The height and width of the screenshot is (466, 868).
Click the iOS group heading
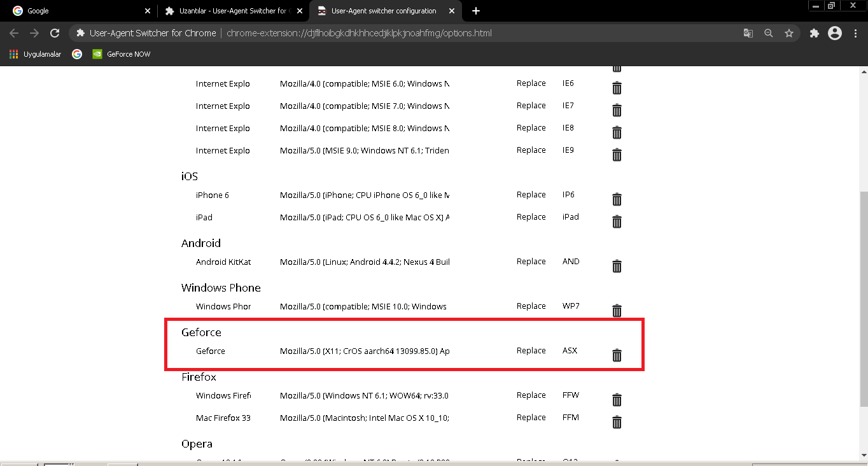[190, 176]
